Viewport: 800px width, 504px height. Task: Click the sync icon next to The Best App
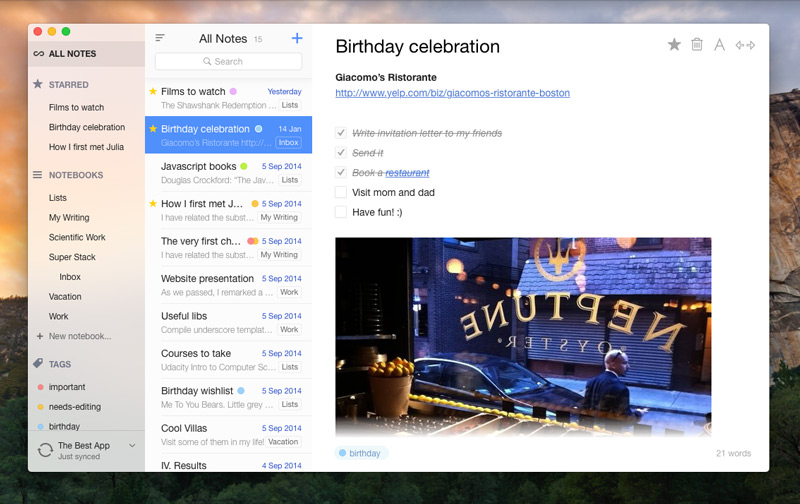tap(45, 450)
